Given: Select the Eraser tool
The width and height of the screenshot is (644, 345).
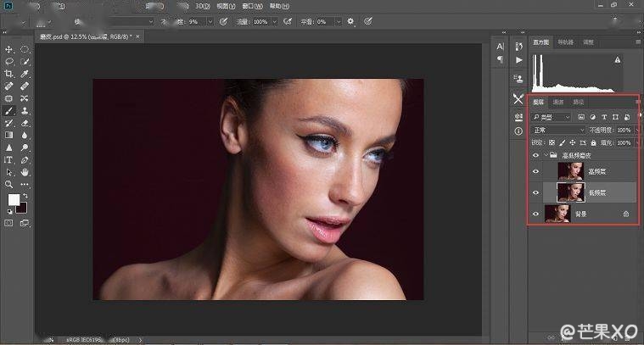Looking at the screenshot, I should [x=25, y=123].
